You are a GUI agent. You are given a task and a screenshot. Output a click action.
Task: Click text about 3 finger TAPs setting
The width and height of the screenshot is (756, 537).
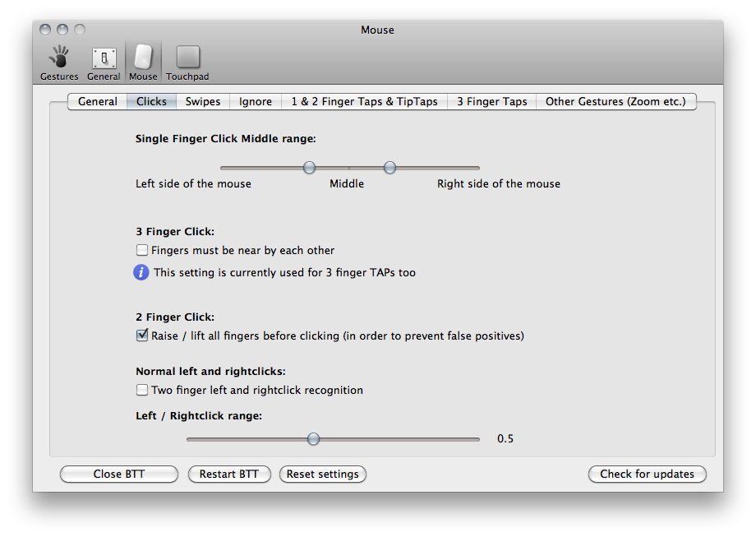(x=284, y=272)
